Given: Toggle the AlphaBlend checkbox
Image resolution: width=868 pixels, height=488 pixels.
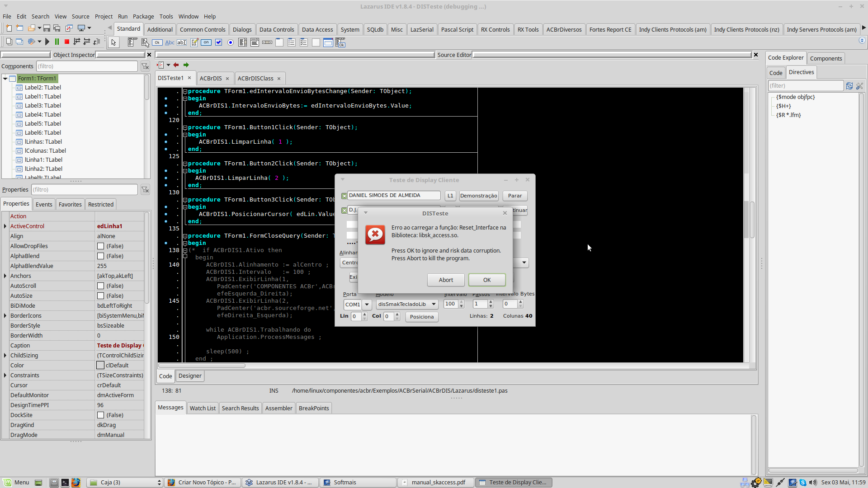Looking at the screenshot, I should pos(100,256).
